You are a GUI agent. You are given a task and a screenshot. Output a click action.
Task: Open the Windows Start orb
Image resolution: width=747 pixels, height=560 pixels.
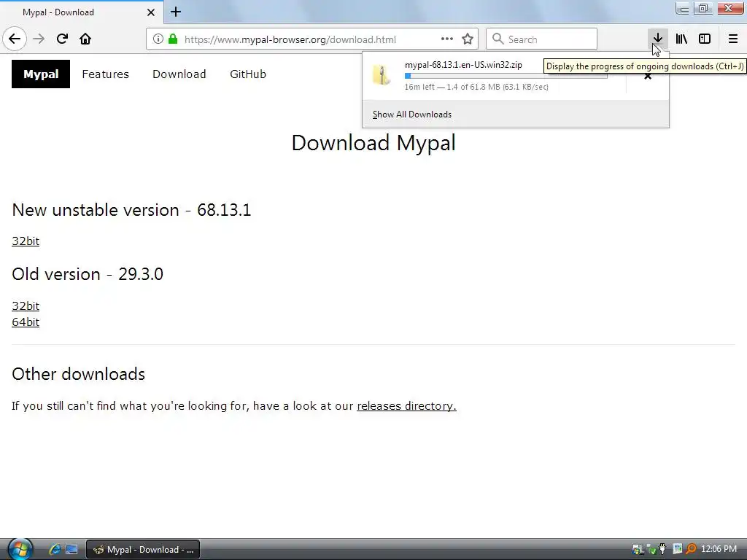pos(20,549)
